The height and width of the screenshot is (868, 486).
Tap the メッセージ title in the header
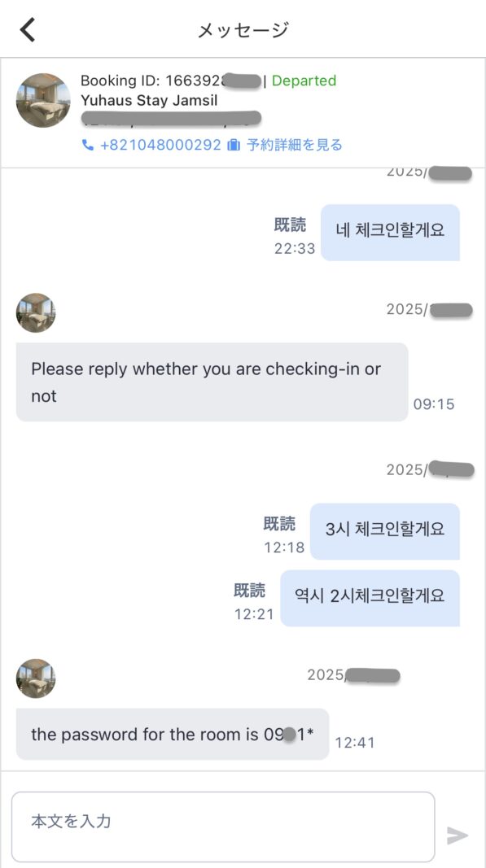242,29
